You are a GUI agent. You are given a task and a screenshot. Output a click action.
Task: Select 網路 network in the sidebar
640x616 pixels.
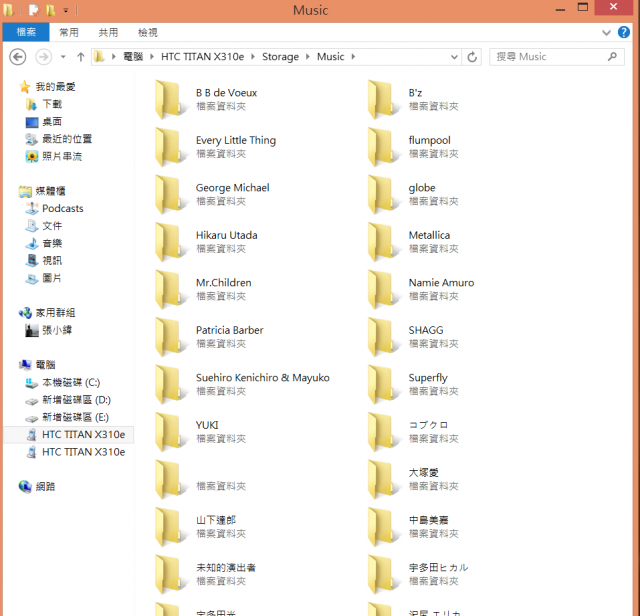(x=45, y=487)
